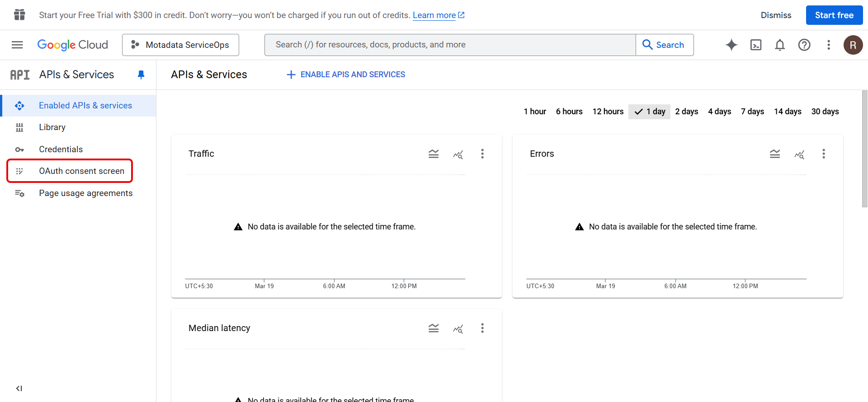This screenshot has height=402, width=868.
Task: Open more options on Median latency chart
Action: [482, 328]
